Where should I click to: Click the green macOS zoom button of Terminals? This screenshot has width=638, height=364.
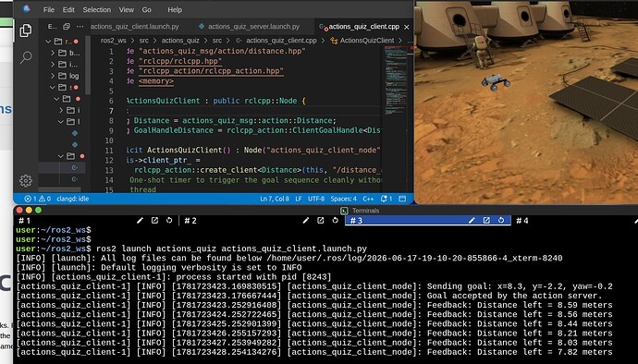[x=38, y=211]
